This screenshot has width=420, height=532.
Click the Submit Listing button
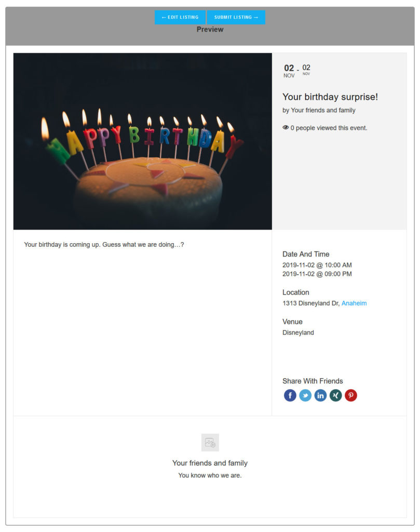click(x=236, y=17)
